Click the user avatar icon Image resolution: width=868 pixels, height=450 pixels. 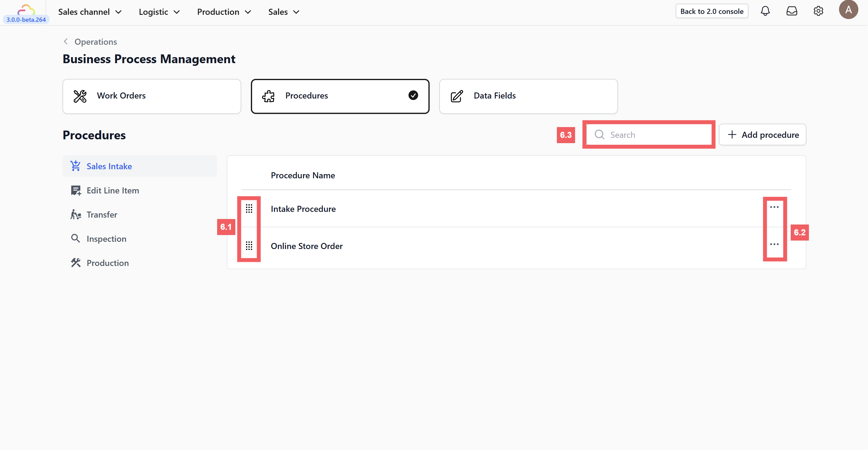[848, 9]
